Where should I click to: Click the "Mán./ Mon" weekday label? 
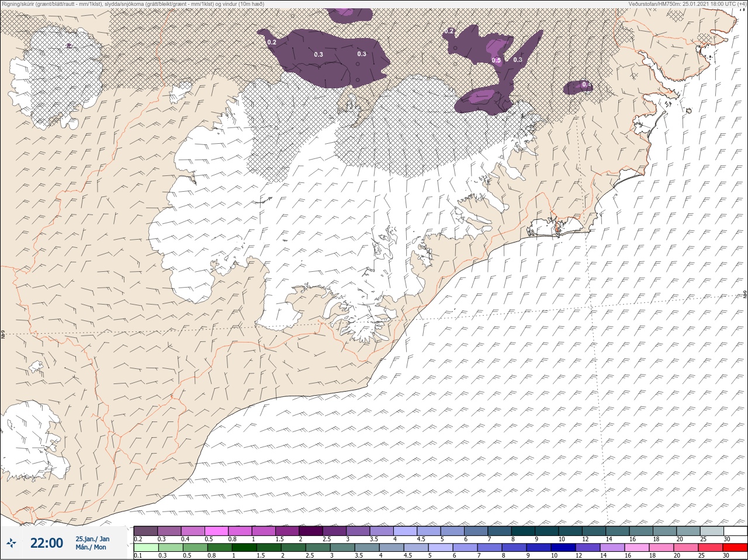(x=91, y=547)
